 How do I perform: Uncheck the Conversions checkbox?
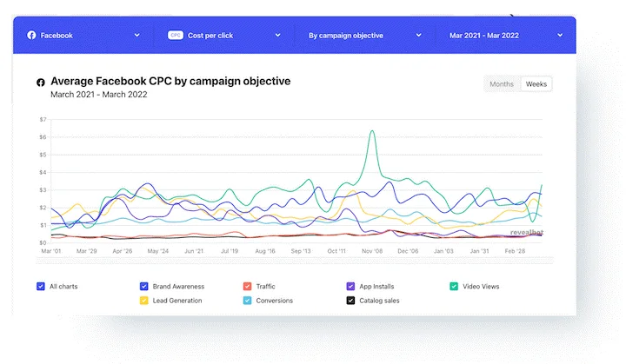(x=248, y=300)
